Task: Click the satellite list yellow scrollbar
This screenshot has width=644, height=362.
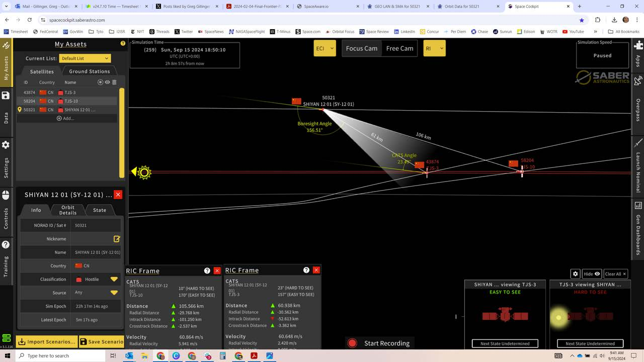Action: [x=121, y=133]
